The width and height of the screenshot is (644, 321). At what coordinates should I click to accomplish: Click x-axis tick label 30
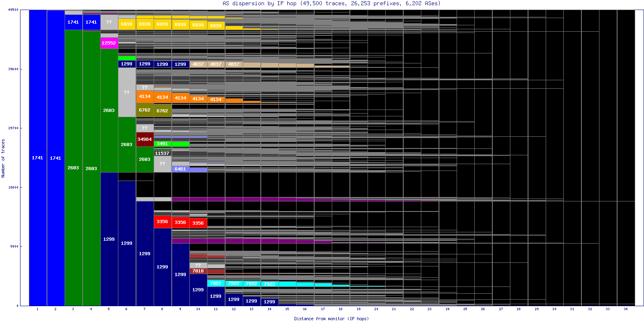pyautogui.click(x=555, y=309)
